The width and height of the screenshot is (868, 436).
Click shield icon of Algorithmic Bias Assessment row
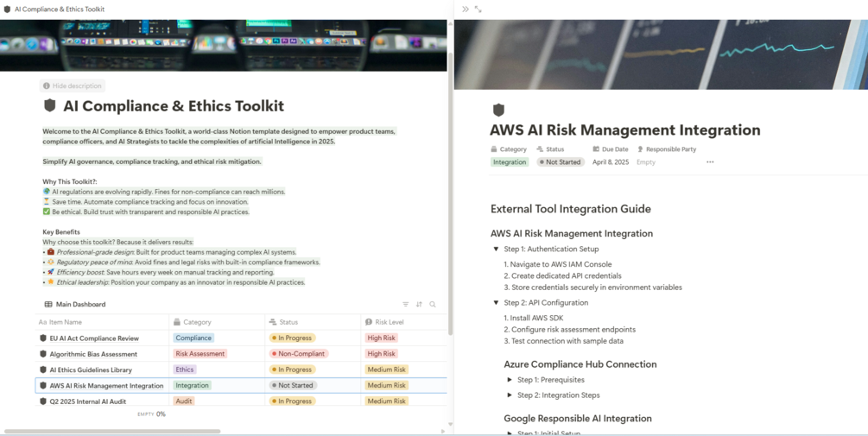[x=42, y=354]
